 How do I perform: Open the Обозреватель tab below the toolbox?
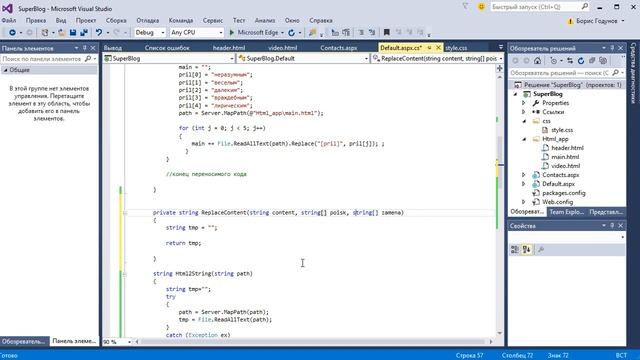pyautogui.click(x=23, y=341)
